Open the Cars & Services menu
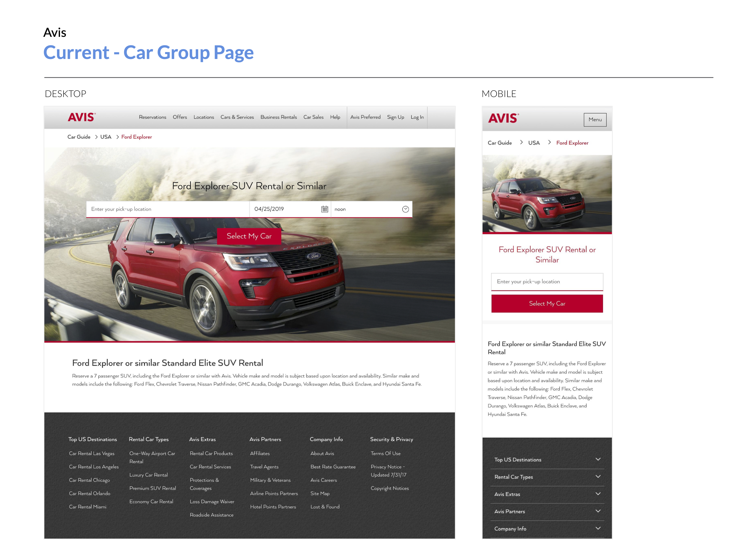The image size is (747, 560). pos(237,117)
